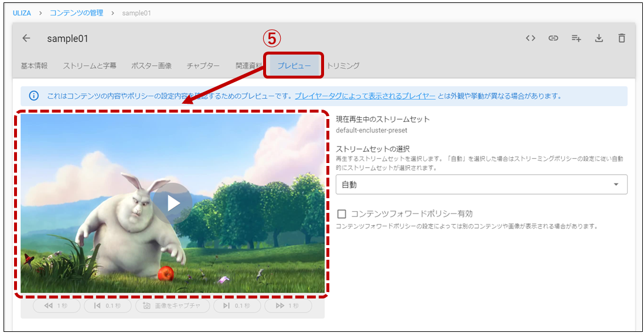Click the sample01 page title
The width and height of the screenshot is (644, 336).
point(67,39)
